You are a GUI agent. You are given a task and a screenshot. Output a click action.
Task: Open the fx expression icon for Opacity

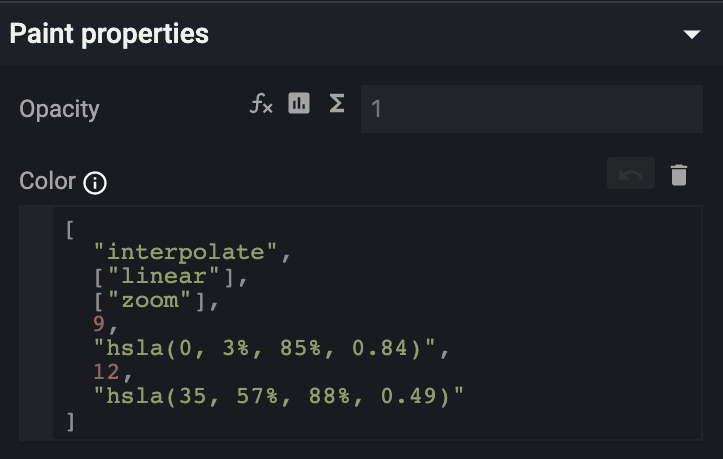[x=261, y=103]
